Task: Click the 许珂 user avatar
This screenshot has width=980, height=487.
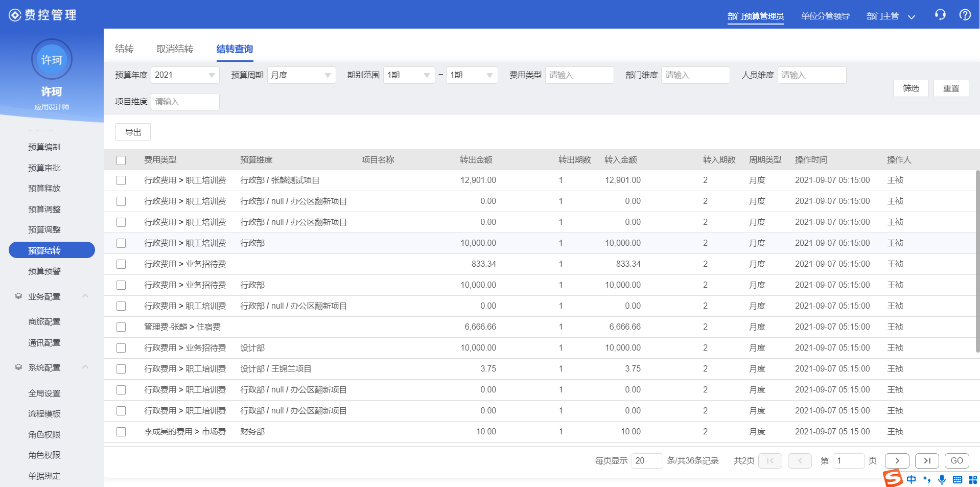Action: 52,59
